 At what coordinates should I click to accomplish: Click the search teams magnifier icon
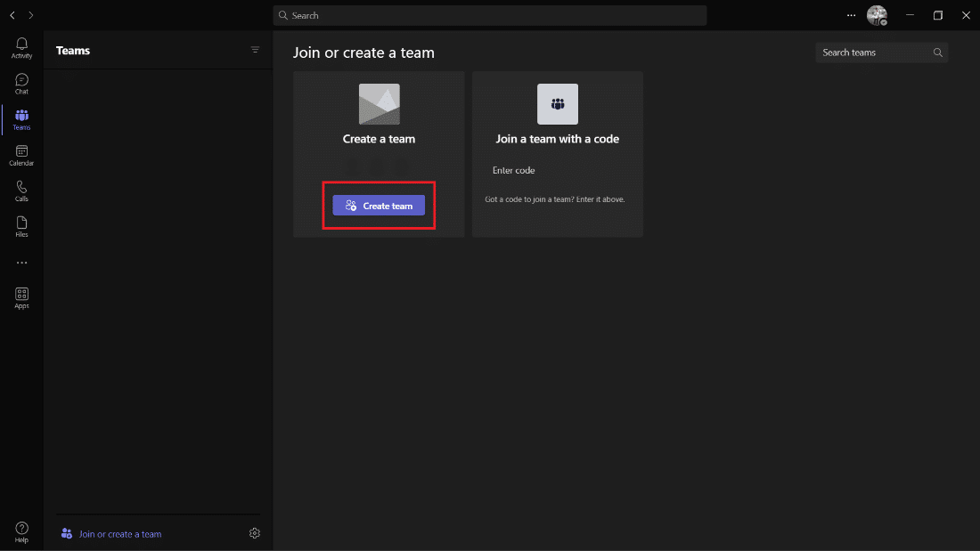click(937, 53)
